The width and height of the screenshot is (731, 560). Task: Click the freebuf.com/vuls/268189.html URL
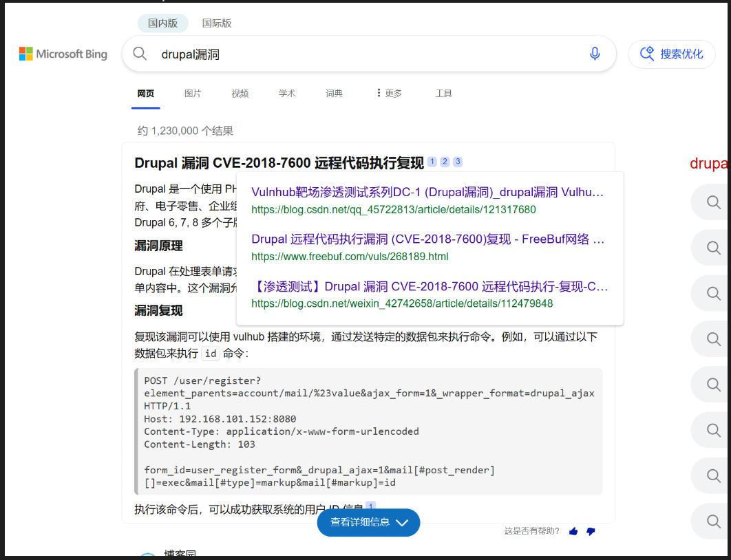[x=350, y=257]
